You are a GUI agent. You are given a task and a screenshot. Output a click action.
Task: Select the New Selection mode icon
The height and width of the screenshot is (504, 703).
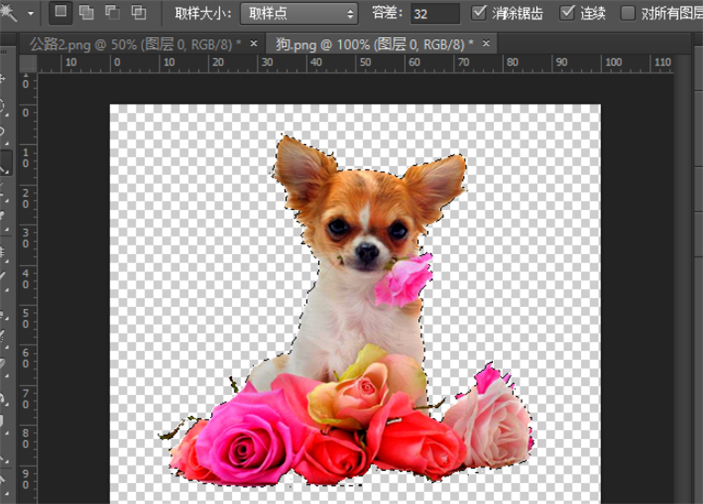click(x=61, y=13)
